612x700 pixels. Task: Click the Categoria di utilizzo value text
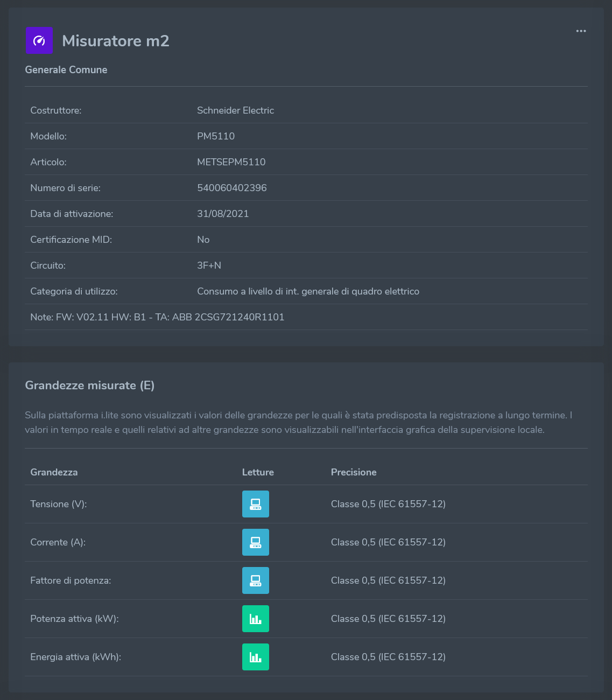[308, 291]
